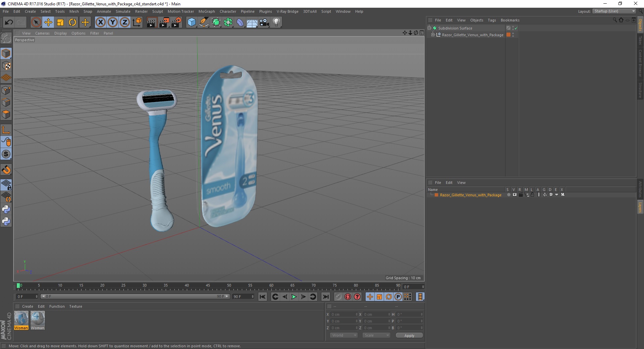This screenshot has width=644, height=349.
Task: Click the Apply button
Action: click(x=409, y=336)
